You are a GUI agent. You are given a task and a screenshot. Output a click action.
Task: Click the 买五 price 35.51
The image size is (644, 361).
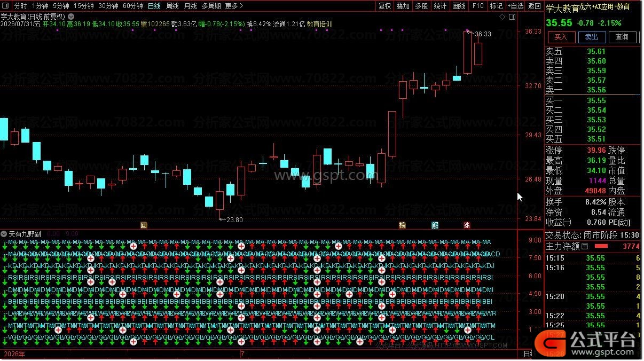pos(596,139)
